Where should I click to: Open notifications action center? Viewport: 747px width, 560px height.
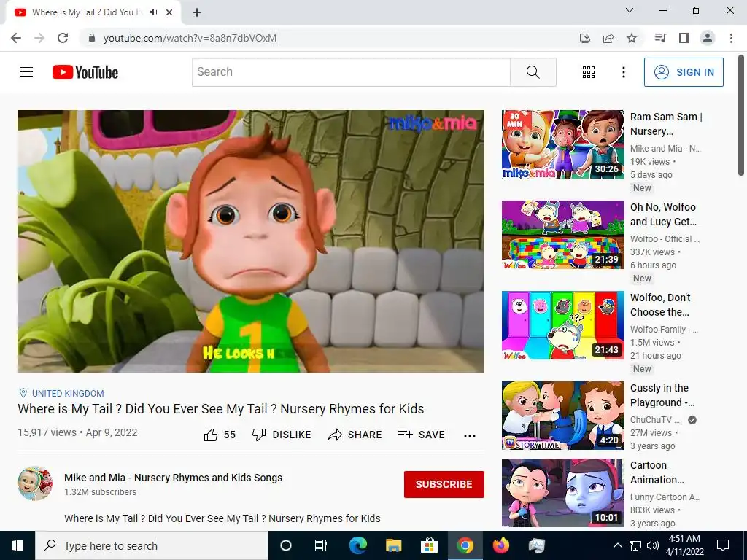[723, 545]
